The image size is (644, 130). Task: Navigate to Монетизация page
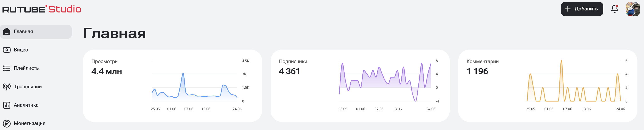click(29, 124)
